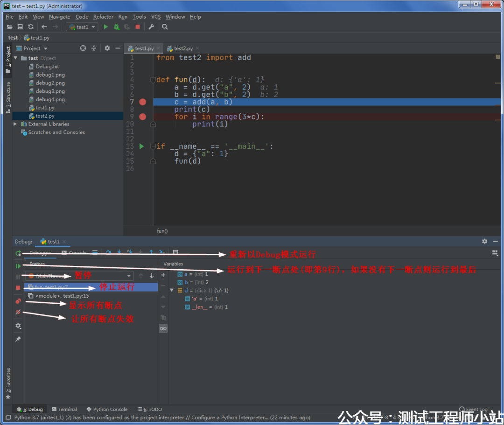Toggle the Favorites tool window side tab
This screenshot has height=425, width=504.
tap(8, 383)
